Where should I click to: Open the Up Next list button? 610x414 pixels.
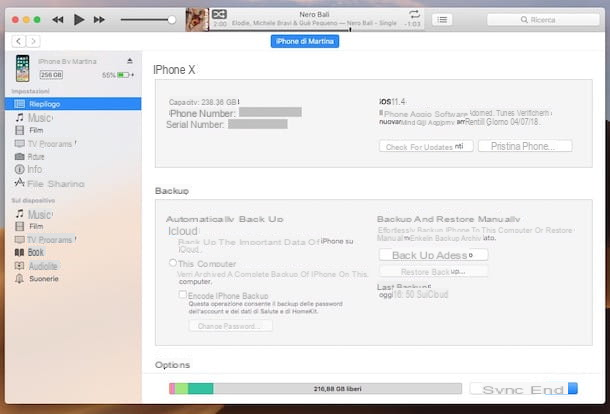442,19
